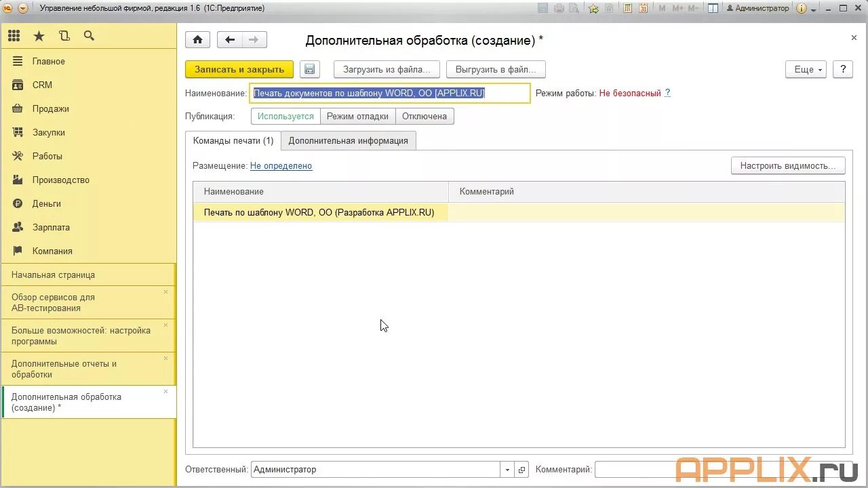Screen dimensions: 868x488
Task: Switch to Команды печати (1) tab
Action: pos(233,140)
